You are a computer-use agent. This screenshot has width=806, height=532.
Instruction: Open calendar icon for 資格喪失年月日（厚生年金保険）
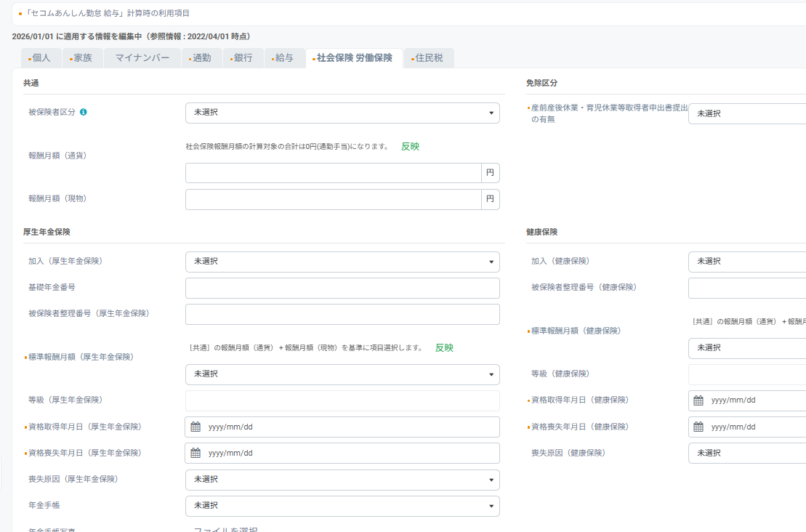point(196,453)
